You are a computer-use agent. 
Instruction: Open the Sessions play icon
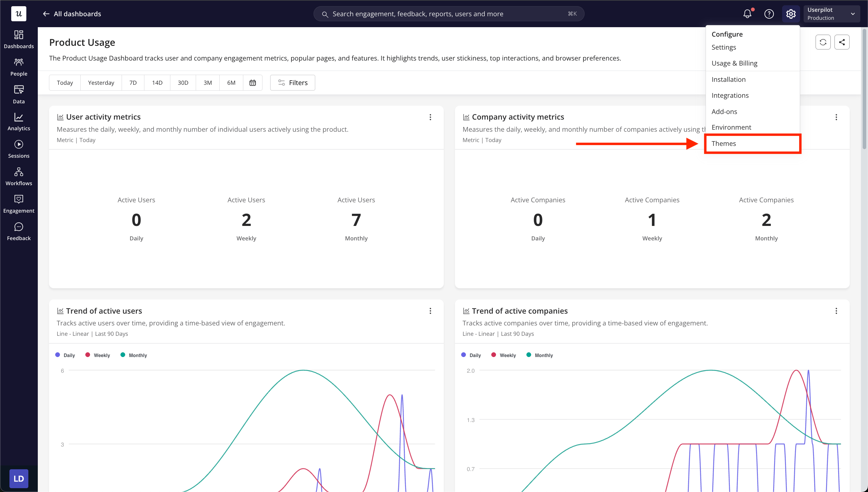pos(19,145)
